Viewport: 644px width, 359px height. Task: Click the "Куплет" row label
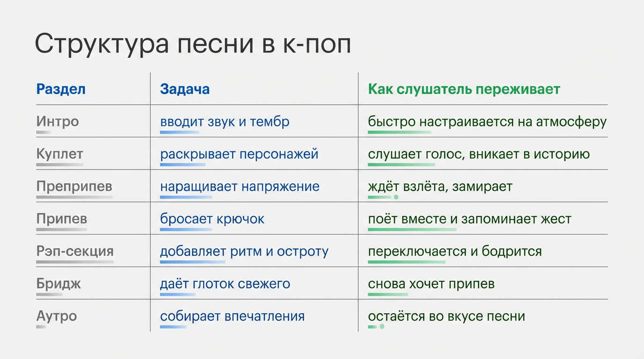59,154
